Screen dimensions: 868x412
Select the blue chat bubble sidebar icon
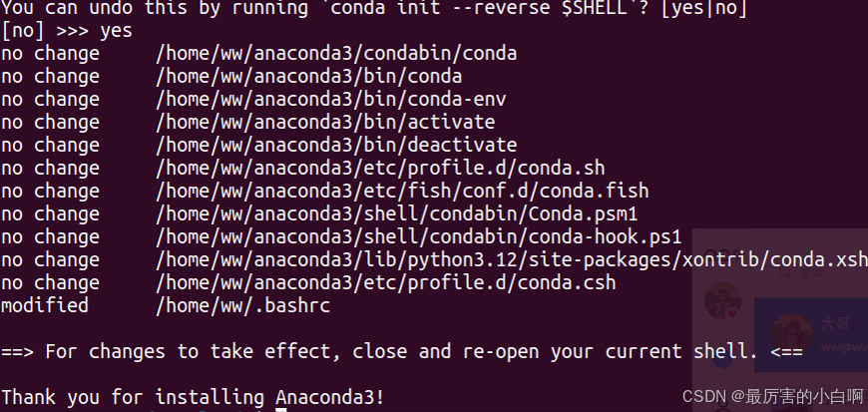coord(723,361)
